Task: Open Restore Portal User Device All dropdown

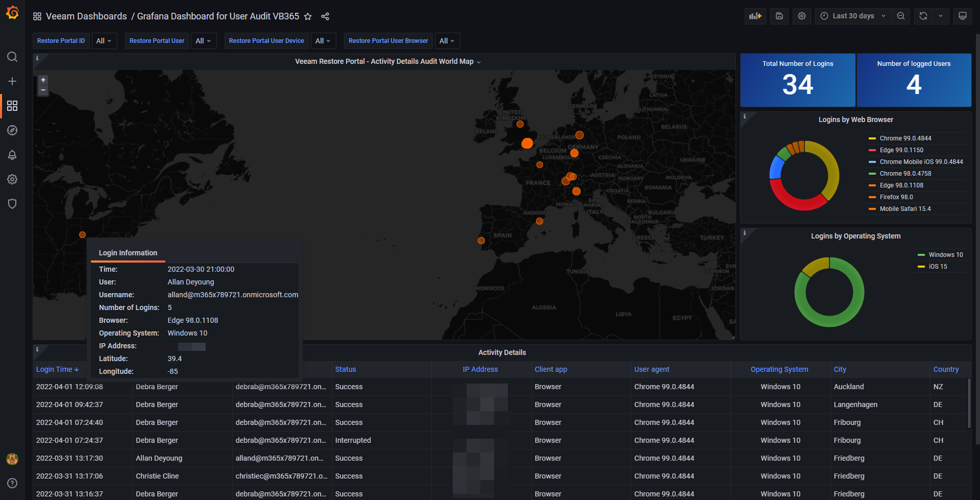Action: pyautogui.click(x=323, y=41)
